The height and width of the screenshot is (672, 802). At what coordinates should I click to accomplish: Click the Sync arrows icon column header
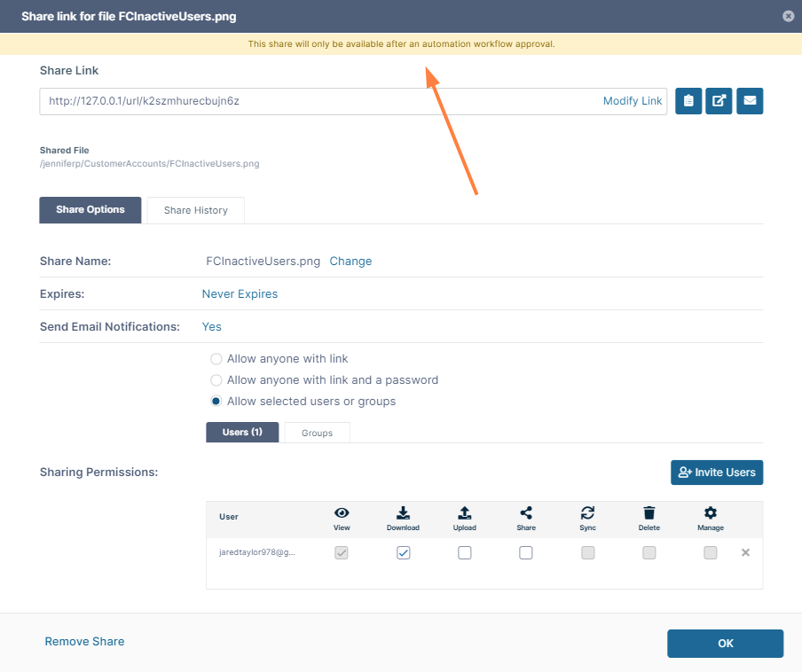point(587,513)
